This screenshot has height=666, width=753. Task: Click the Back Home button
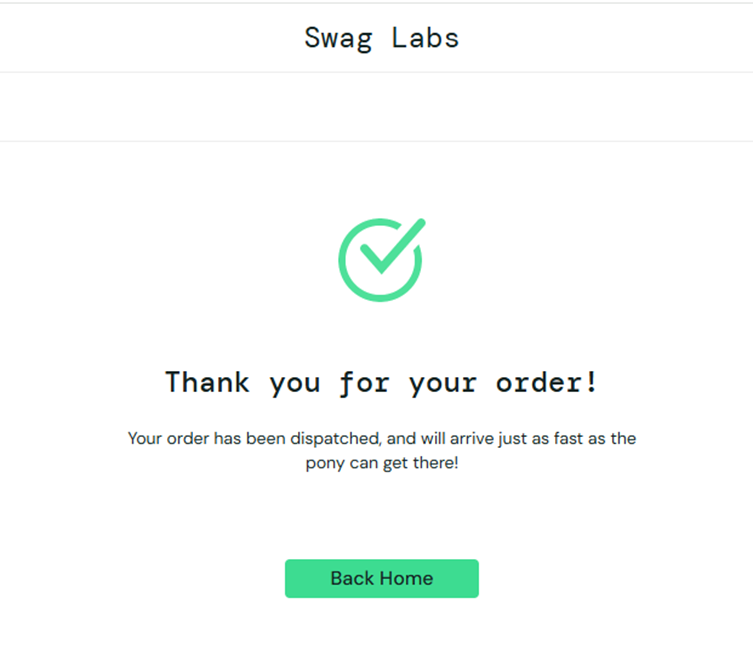[381, 578]
